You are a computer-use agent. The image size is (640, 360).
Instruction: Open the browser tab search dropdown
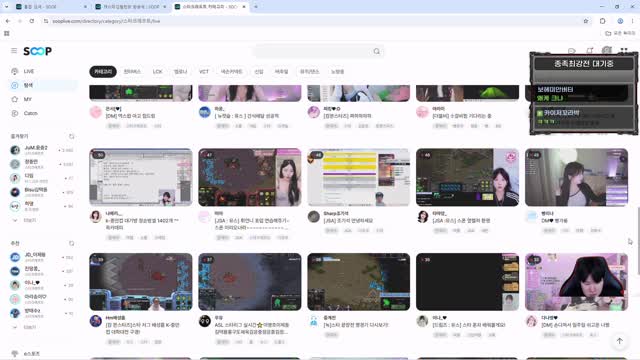(6, 7)
